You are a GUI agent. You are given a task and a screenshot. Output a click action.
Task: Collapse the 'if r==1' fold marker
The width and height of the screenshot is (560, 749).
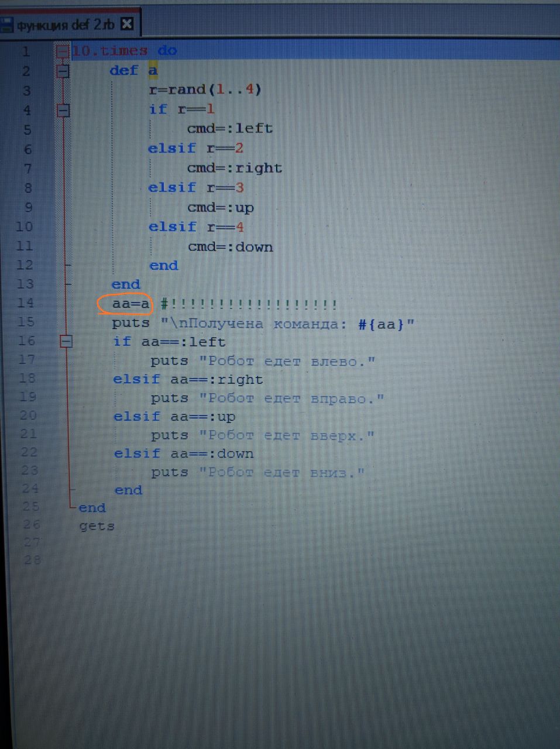click(63, 110)
